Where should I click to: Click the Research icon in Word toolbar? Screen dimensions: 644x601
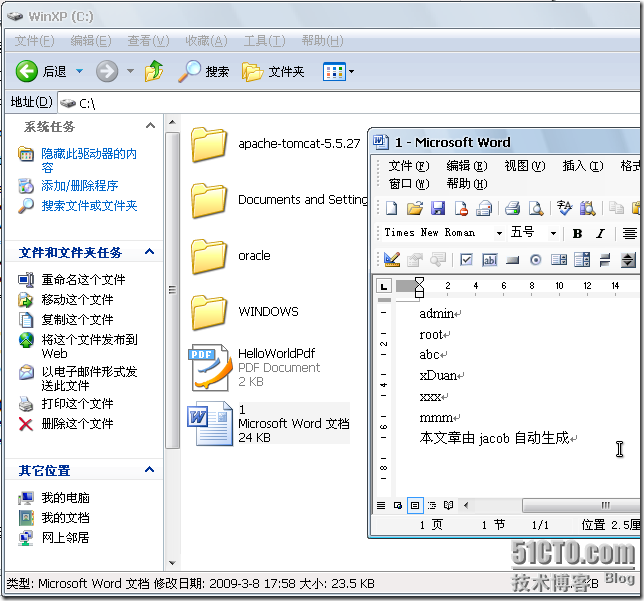point(588,208)
